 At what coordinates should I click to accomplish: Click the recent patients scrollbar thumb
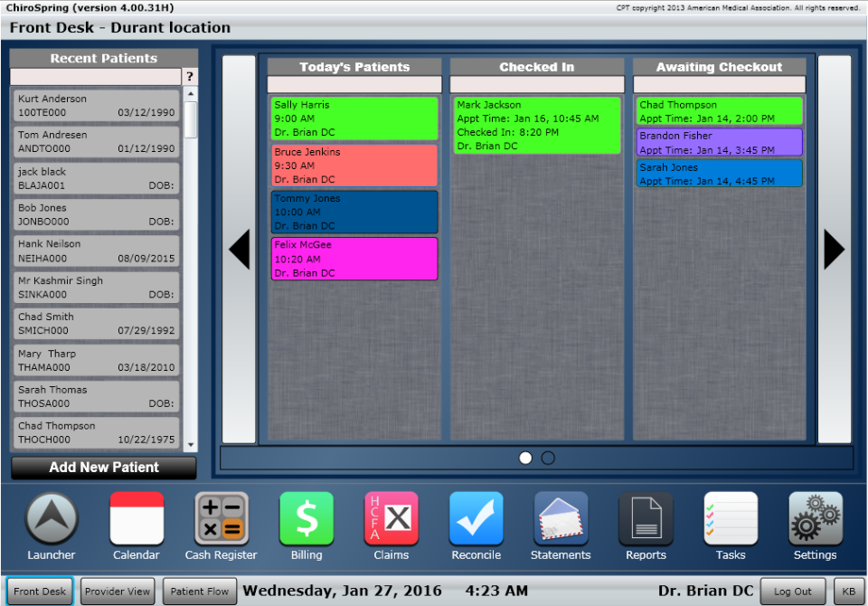191,119
